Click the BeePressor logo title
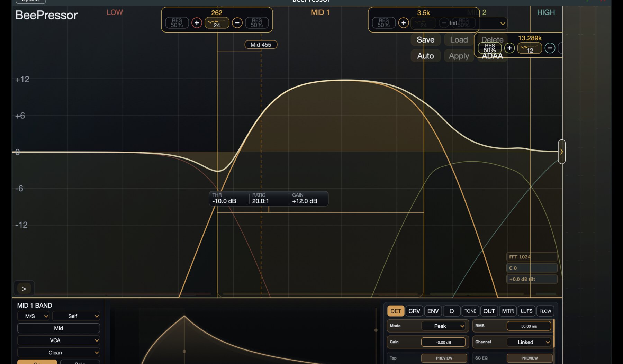 point(46,15)
